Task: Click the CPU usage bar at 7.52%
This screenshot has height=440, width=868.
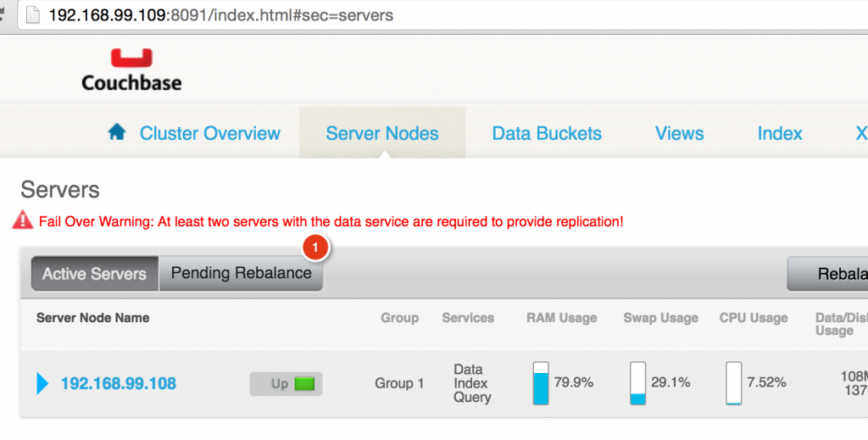Action: point(734,383)
